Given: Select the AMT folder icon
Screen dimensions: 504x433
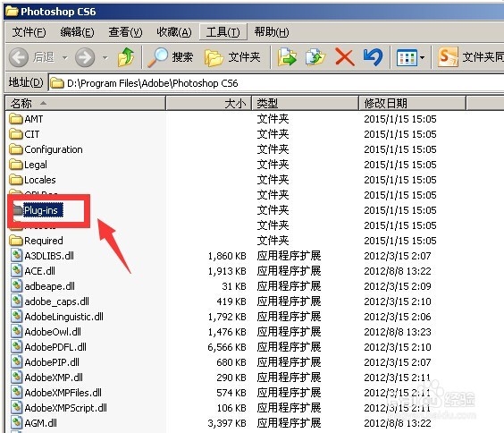Looking at the screenshot, I should [16, 119].
